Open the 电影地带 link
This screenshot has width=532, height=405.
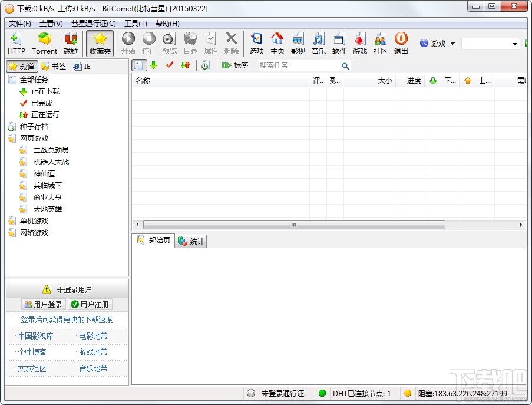(93, 336)
